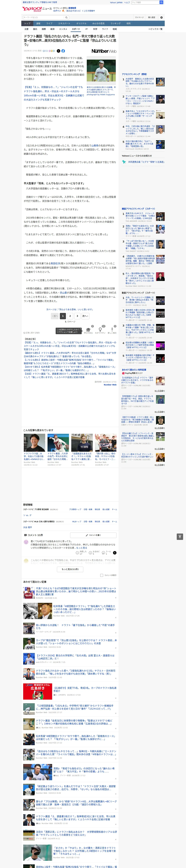
Task: Click the コメントを書く button
Action: [93, 535]
